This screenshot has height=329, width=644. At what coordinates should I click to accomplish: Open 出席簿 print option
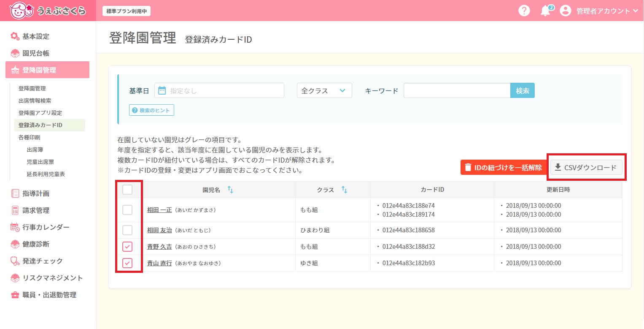[35, 150]
